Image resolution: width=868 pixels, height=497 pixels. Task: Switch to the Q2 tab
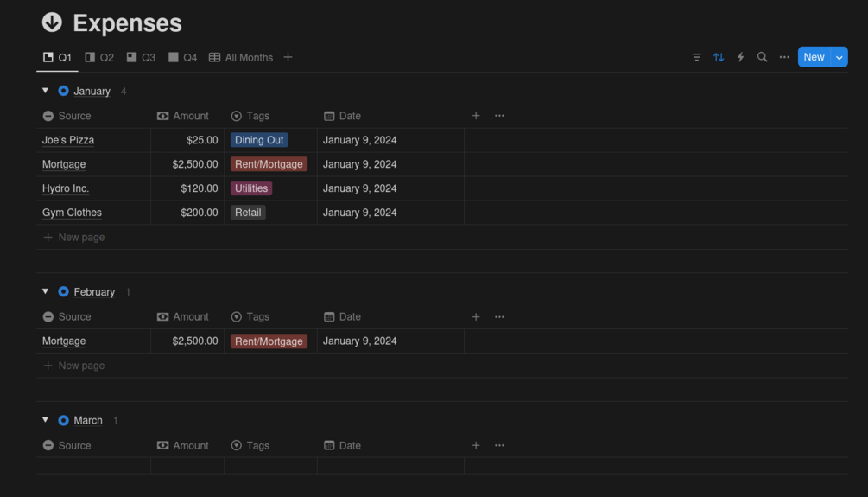point(99,57)
